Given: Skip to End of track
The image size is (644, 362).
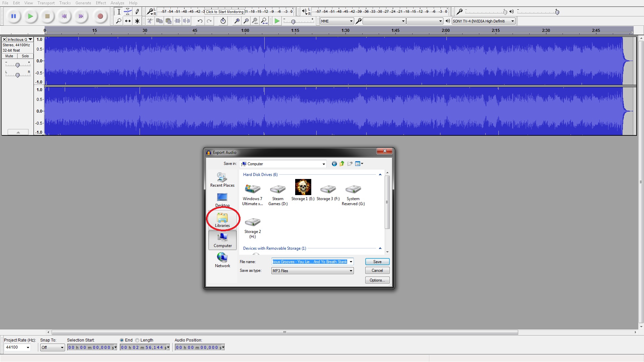Looking at the screenshot, I should tap(81, 16).
